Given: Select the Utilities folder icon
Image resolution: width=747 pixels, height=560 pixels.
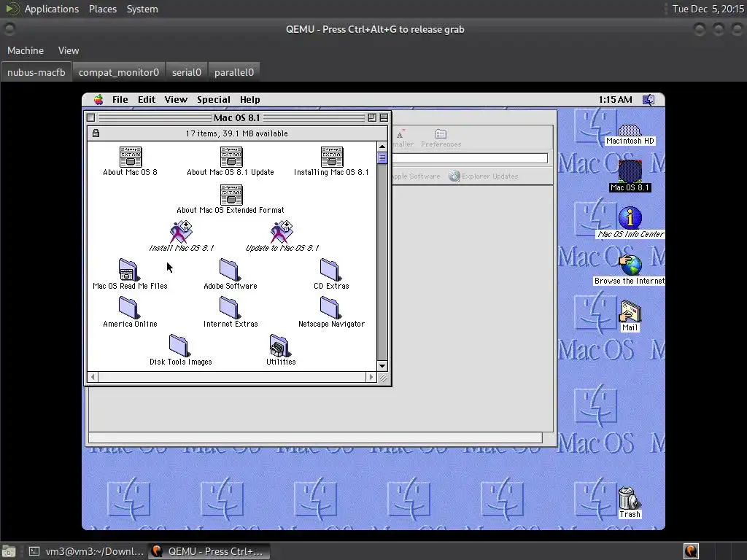Looking at the screenshot, I should pyautogui.click(x=279, y=346).
